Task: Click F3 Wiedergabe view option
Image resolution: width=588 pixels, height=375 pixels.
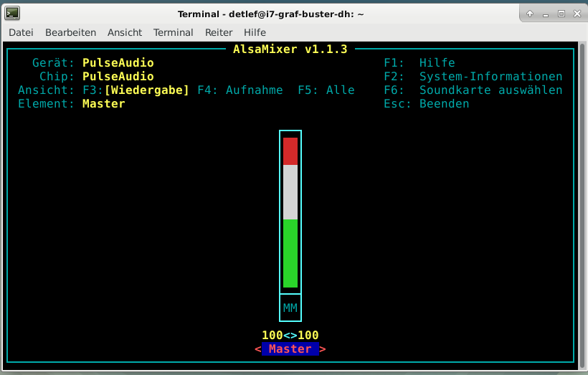Action: [x=136, y=90]
